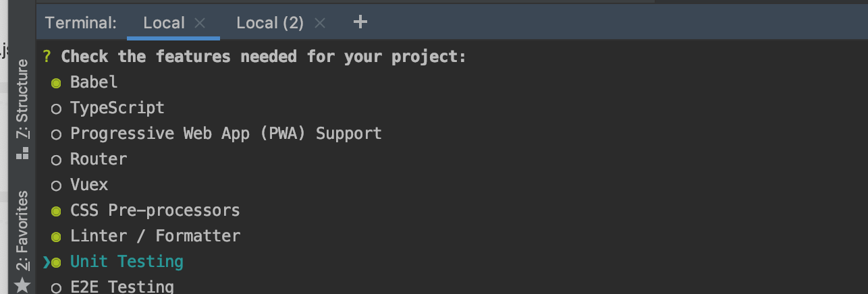Click the Terminal panel title label
The height and width of the screenshot is (294, 868).
point(81,23)
